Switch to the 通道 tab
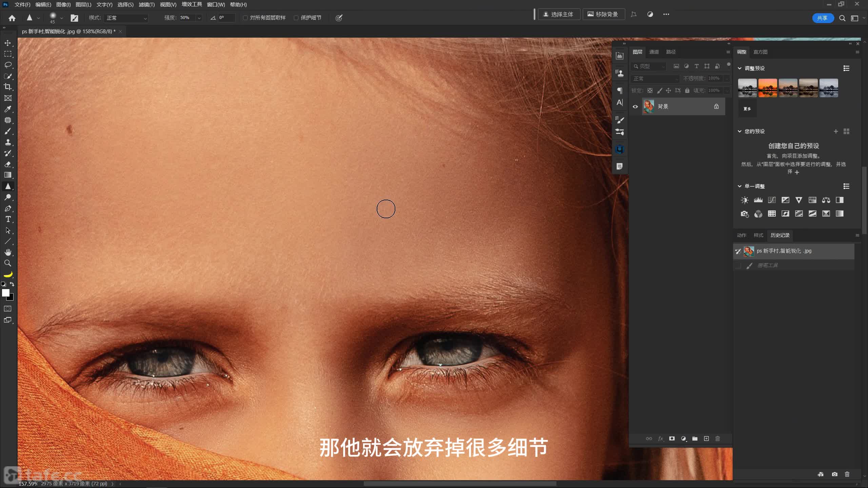 coord(654,52)
